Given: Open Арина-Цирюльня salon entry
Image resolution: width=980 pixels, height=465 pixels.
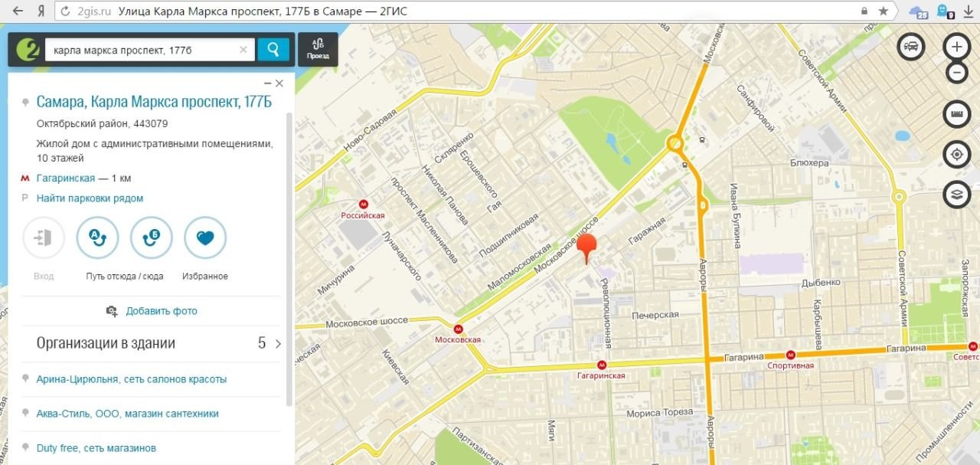Looking at the screenshot, I should click(x=131, y=379).
